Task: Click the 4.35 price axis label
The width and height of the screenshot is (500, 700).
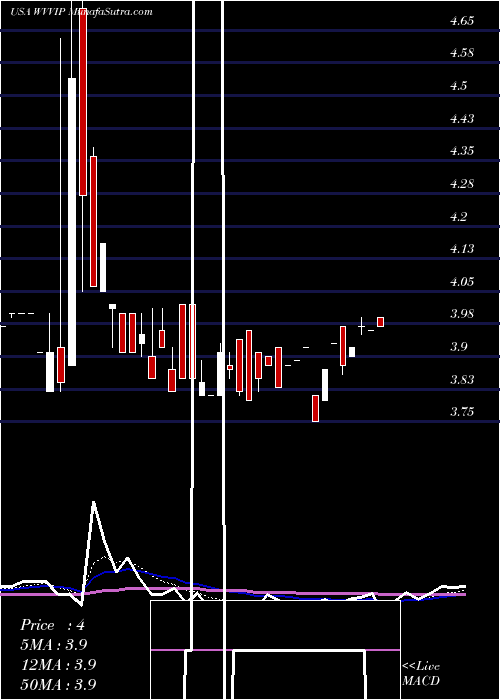Action: point(462,151)
